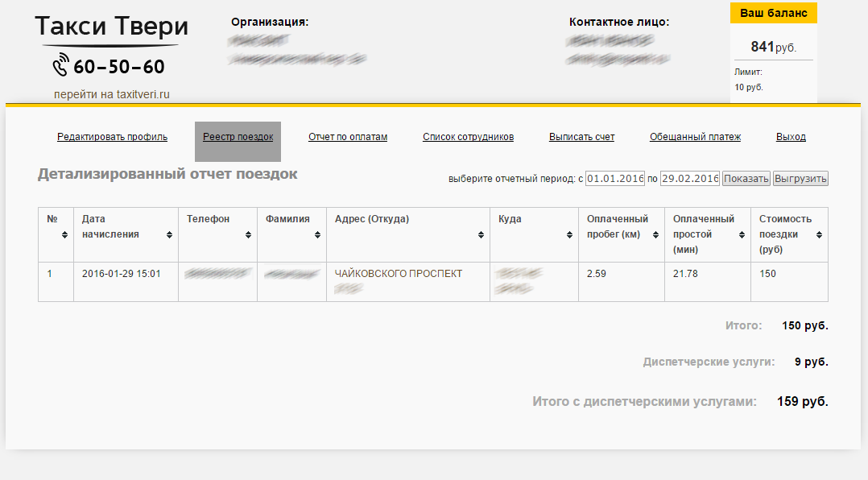This screenshot has height=480, width=868.
Task: Sort by Куда column arrows
Action: (x=569, y=234)
